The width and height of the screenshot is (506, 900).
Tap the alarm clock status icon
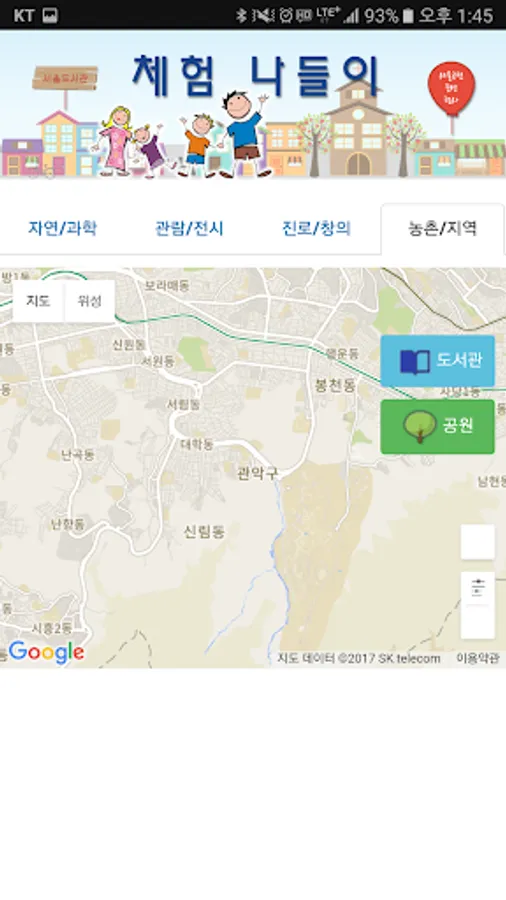286,15
